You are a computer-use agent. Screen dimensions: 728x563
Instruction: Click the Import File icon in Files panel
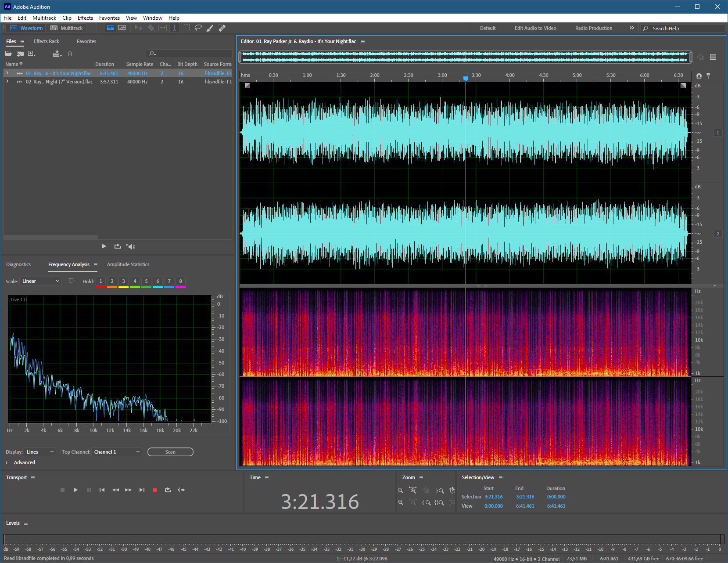click(20, 54)
